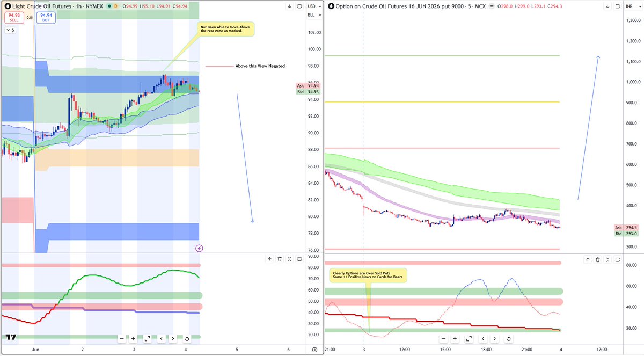Click the 94.94 BUY button
644x356 pixels.
[x=47, y=18]
